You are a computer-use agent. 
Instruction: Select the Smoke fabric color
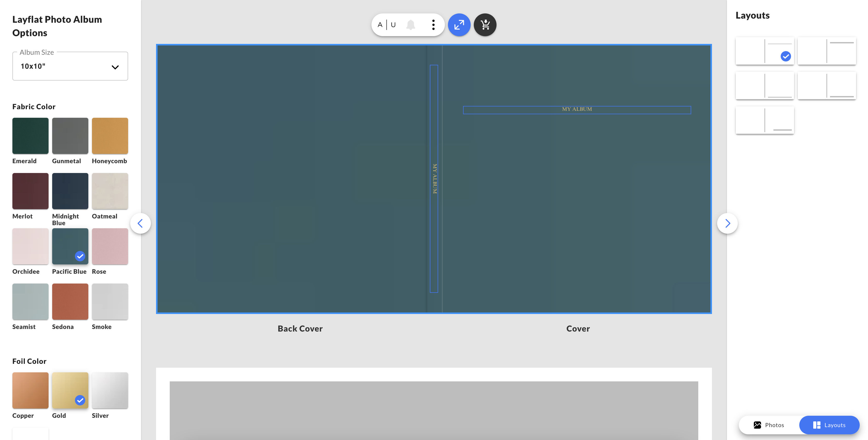[110, 302]
